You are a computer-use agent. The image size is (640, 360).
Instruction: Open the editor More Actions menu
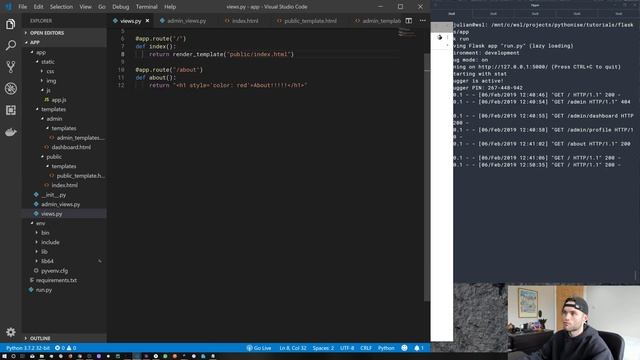coord(422,20)
